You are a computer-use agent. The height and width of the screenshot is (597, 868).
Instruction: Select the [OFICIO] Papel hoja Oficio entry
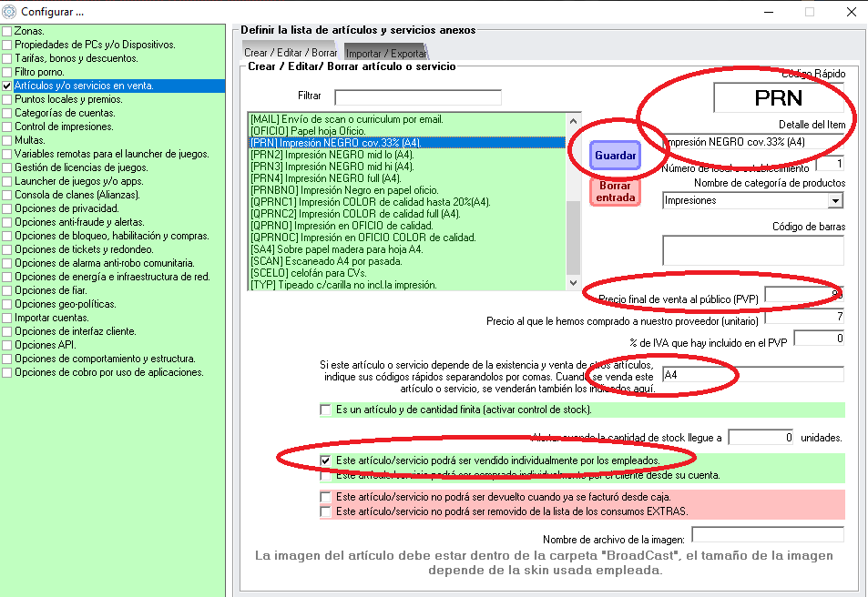[x=406, y=131]
